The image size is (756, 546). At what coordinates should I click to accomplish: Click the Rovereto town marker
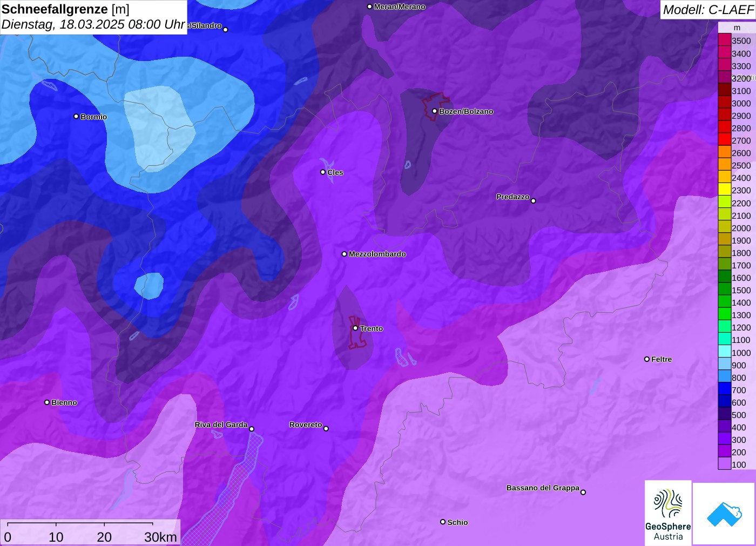[x=326, y=429]
